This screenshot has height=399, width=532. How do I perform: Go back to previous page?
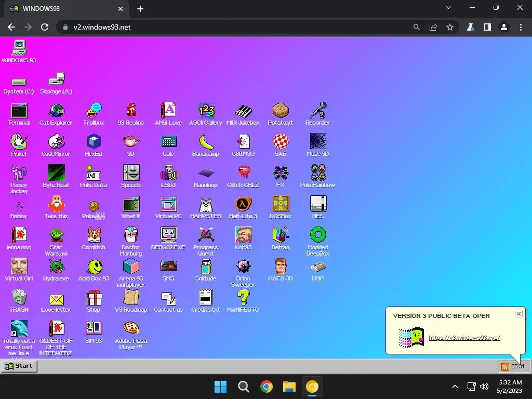11,27
